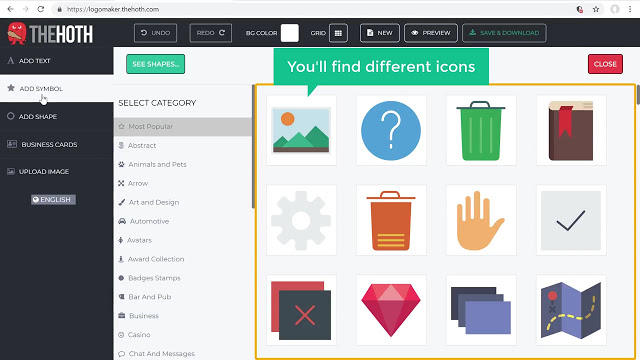640x360 pixels.
Task: Toggle the grid display button
Action: tap(338, 33)
